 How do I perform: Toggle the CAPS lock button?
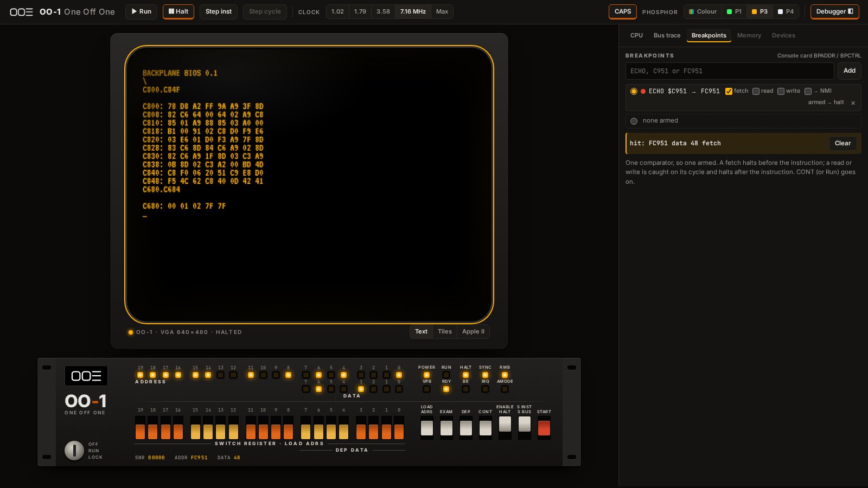coord(623,11)
